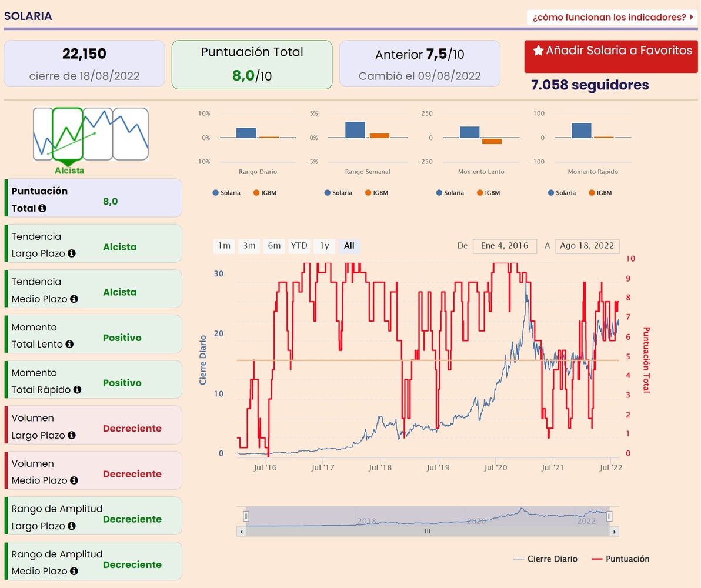Image resolution: width=701 pixels, height=588 pixels.
Task: Click Solaria blue bar in Momento Rápido
Action: click(581, 130)
